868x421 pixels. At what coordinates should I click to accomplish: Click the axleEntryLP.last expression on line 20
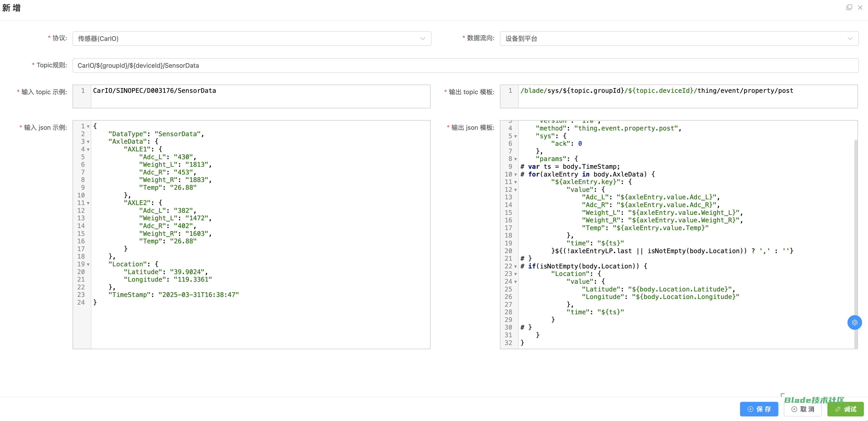click(x=672, y=251)
